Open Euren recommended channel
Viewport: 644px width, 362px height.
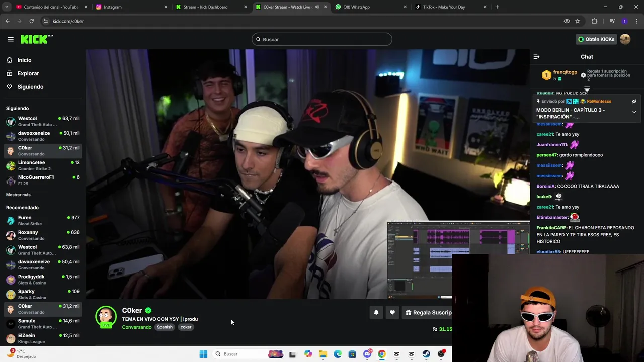click(x=43, y=220)
